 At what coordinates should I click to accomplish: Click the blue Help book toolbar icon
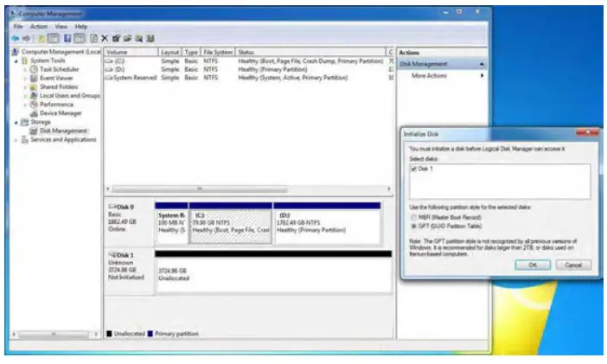(x=67, y=38)
